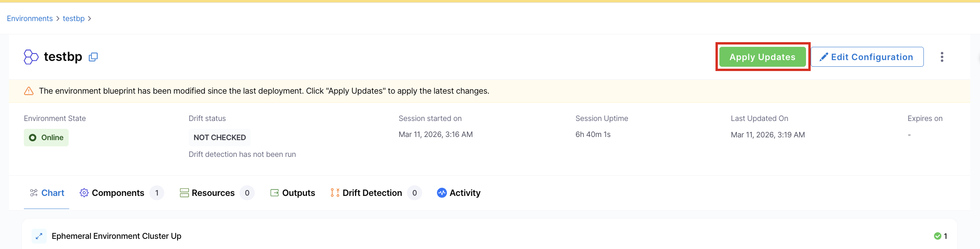Click the green success check status icon
This screenshot has width=980, height=249.
click(x=937, y=236)
